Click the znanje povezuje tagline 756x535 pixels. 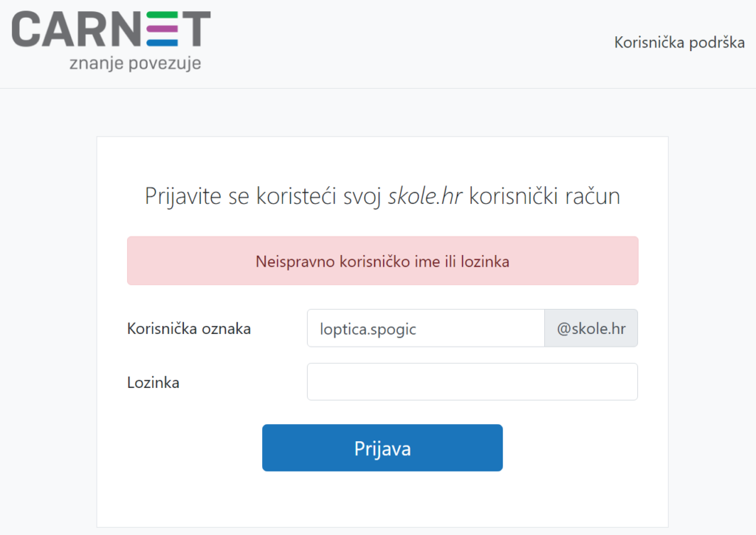(134, 64)
